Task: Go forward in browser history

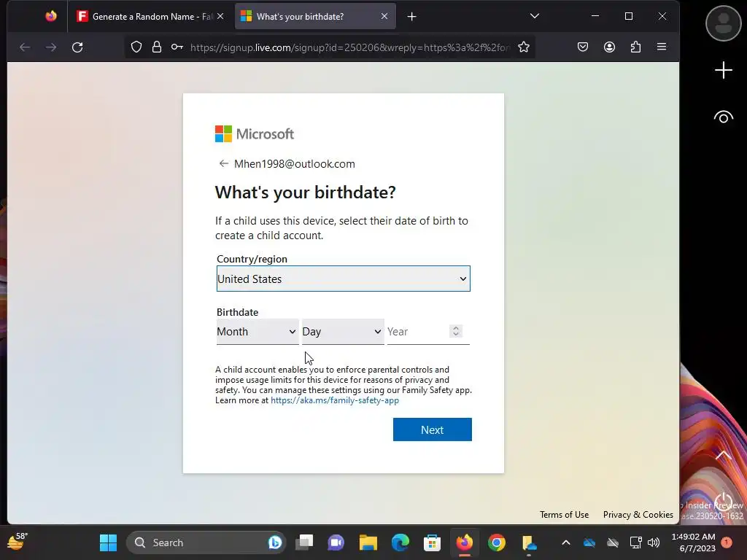Action: [51, 47]
